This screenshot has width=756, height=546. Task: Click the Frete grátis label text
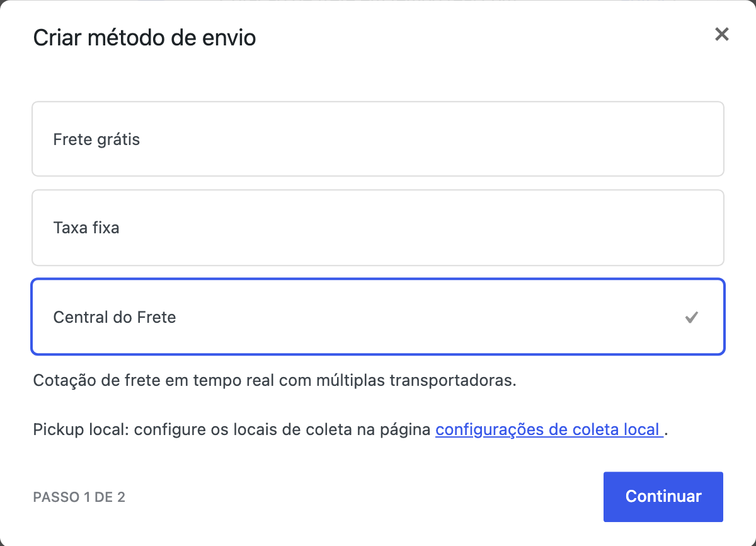[96, 139]
